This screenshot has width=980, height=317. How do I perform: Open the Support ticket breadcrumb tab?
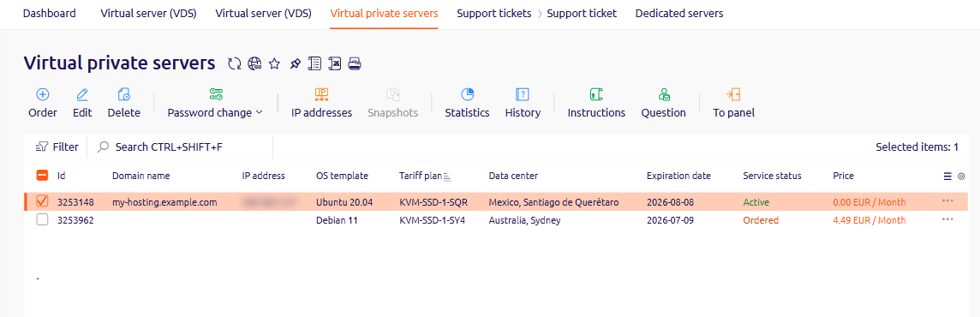click(x=582, y=13)
